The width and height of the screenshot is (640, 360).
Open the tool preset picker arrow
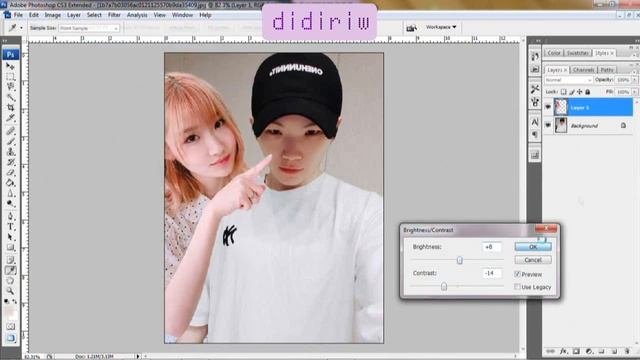click(21, 28)
